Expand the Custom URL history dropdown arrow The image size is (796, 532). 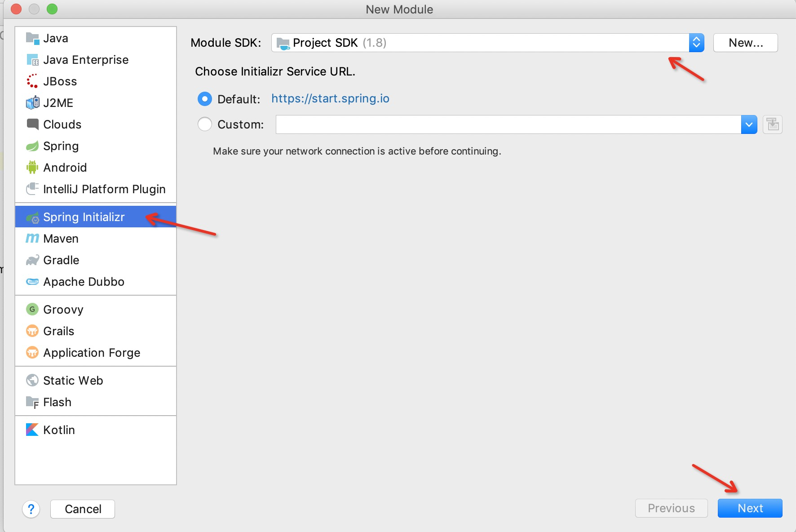[x=749, y=124]
